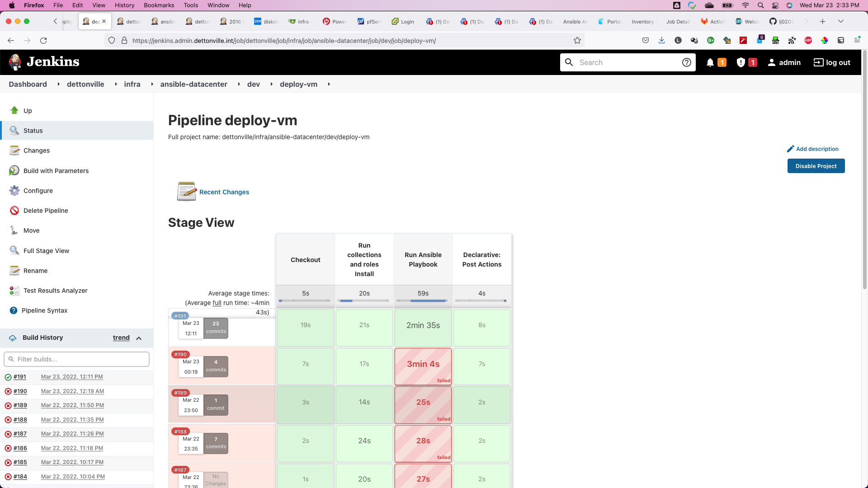868x488 pixels.
Task: Click the Test Results Analyzer icon
Action: coord(14,290)
